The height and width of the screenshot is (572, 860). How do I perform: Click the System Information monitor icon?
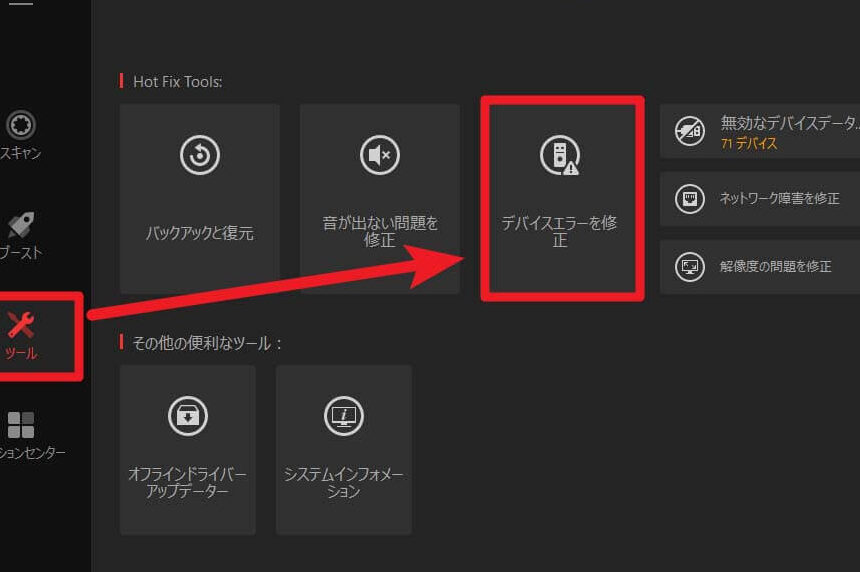(343, 415)
